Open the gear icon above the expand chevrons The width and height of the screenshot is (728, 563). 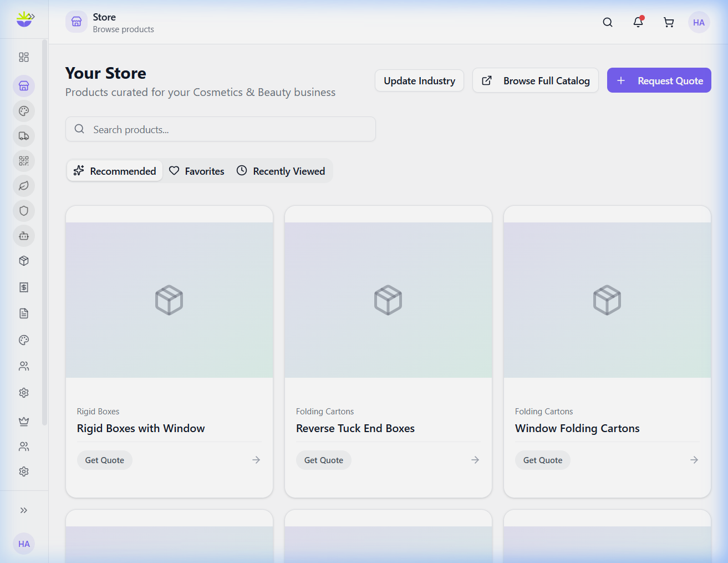click(24, 471)
